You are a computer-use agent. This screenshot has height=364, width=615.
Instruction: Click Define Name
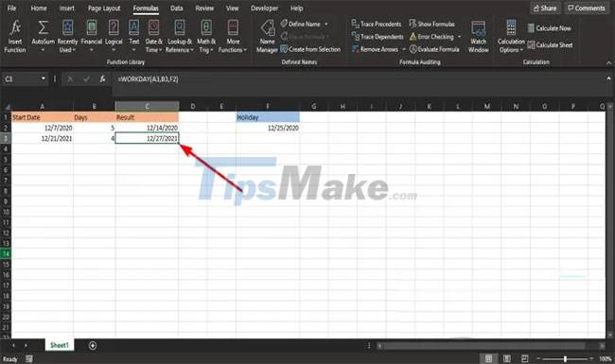pyautogui.click(x=301, y=24)
